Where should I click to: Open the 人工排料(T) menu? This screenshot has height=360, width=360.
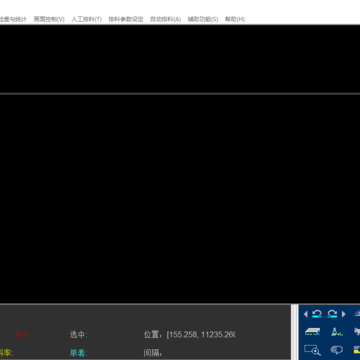coord(86,19)
